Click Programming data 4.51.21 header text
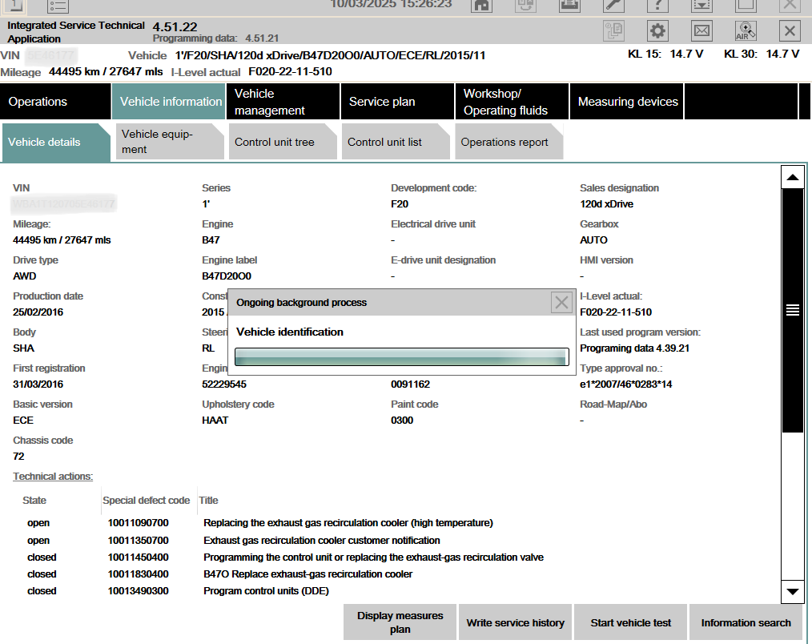Image resolution: width=812 pixels, height=644 pixels. point(215,38)
